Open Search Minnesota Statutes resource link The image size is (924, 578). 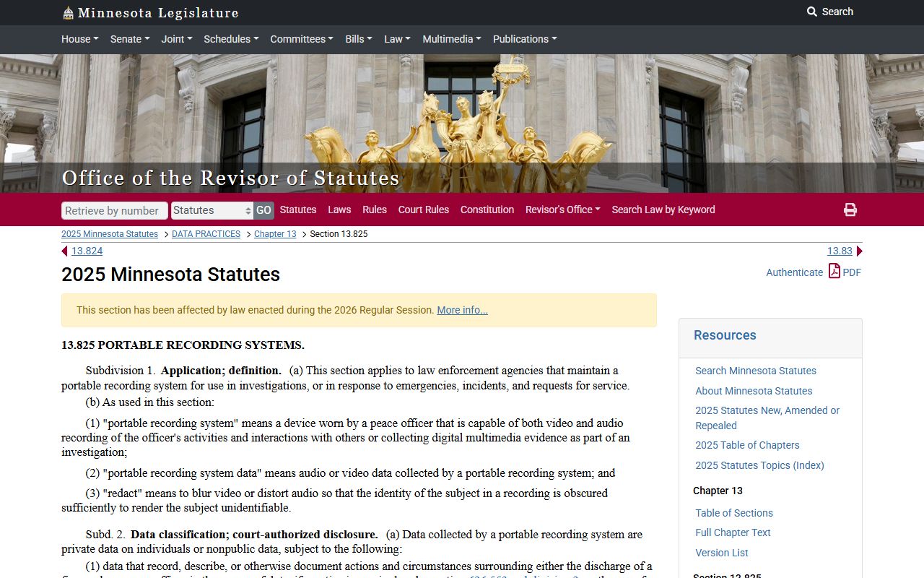pyautogui.click(x=756, y=371)
